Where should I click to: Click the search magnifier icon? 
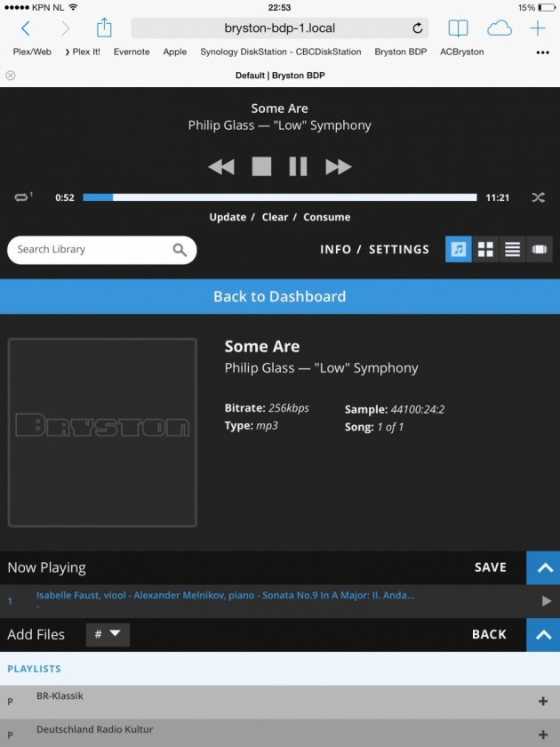180,250
